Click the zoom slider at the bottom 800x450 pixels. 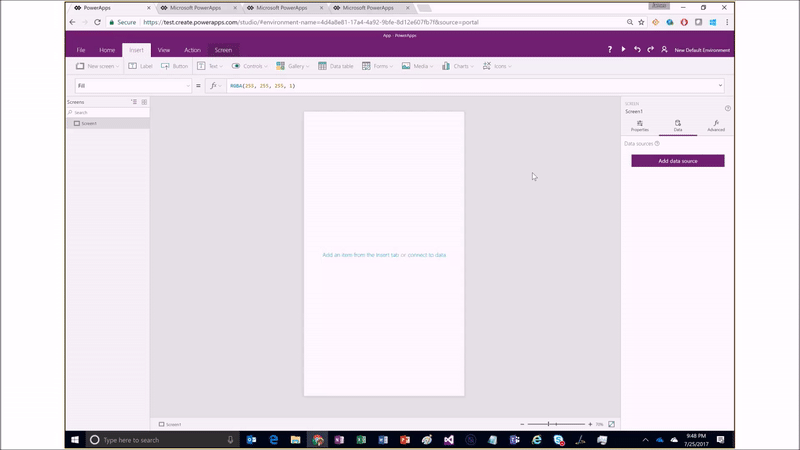pos(555,424)
